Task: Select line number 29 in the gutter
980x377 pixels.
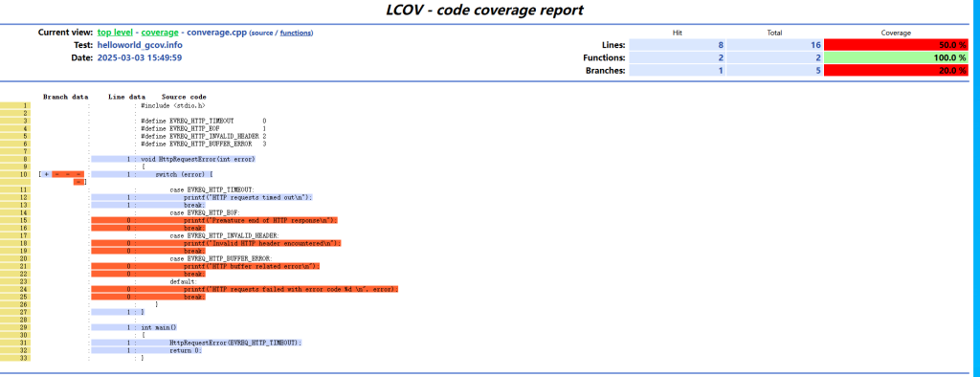Action: click(15, 327)
